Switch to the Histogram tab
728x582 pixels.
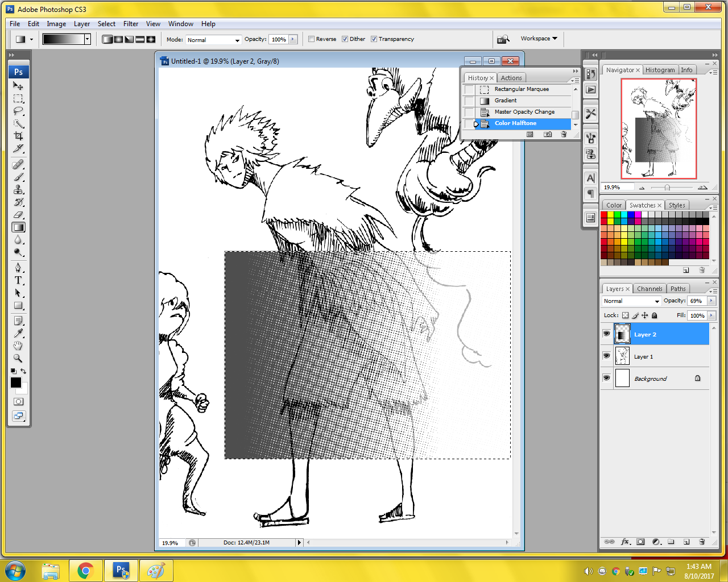(660, 70)
